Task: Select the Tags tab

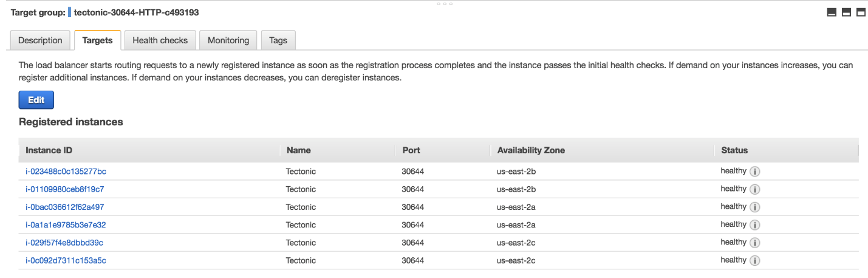Action: click(x=278, y=41)
